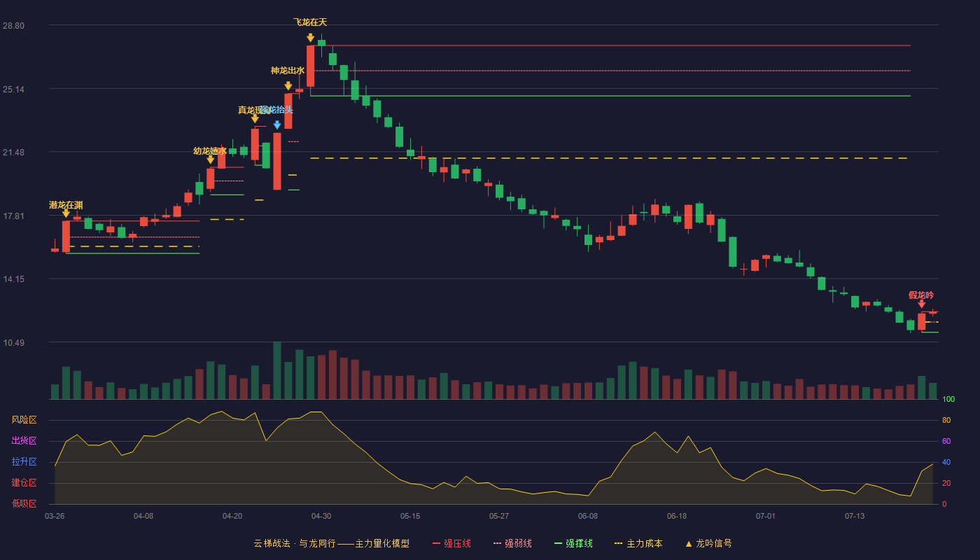Toggle the 主力成本 legend entry
The height and width of the screenshot is (560, 980).
click(638, 543)
